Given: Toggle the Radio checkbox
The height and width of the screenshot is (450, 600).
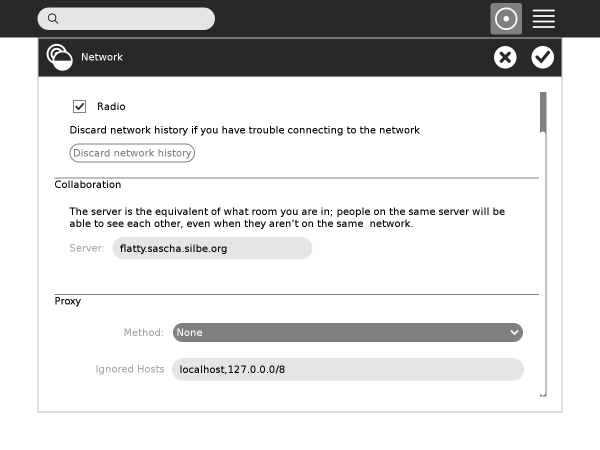Looking at the screenshot, I should click(80, 106).
